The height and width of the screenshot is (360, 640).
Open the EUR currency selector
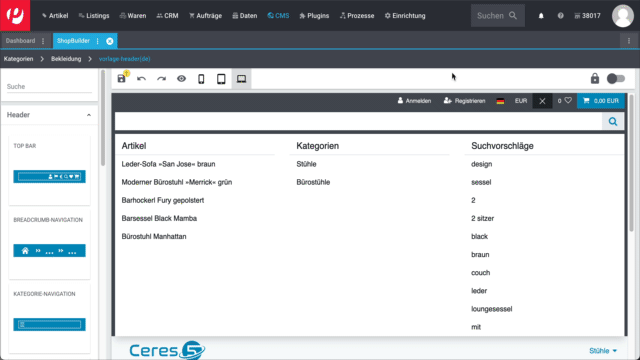[521, 101]
